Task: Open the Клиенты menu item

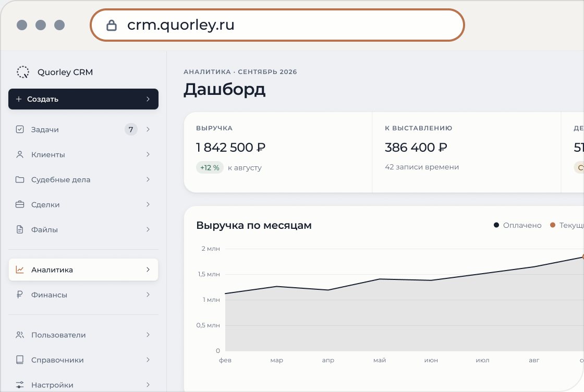Action: click(83, 154)
